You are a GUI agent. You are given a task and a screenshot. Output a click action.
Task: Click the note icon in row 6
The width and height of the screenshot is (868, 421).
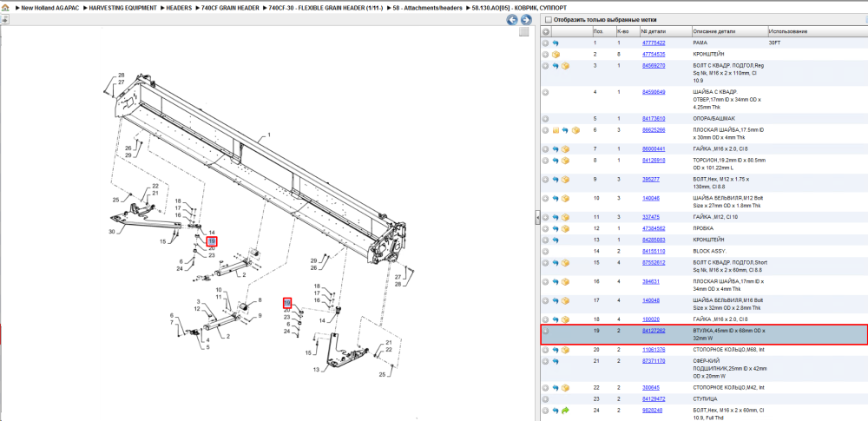tap(556, 130)
